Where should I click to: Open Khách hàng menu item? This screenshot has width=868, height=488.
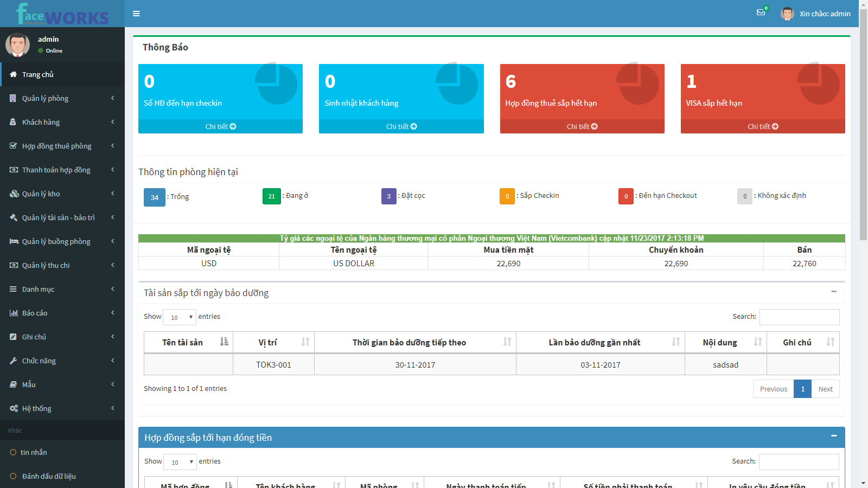[x=41, y=122]
